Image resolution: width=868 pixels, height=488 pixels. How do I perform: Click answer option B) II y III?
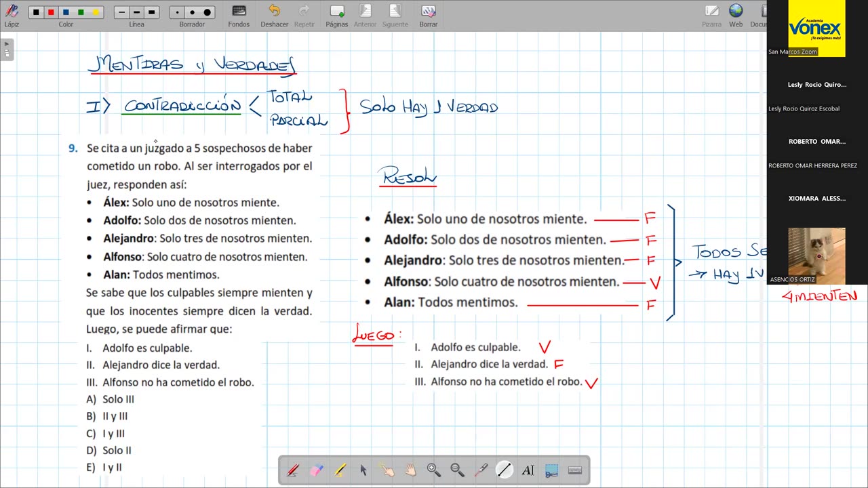107,416
